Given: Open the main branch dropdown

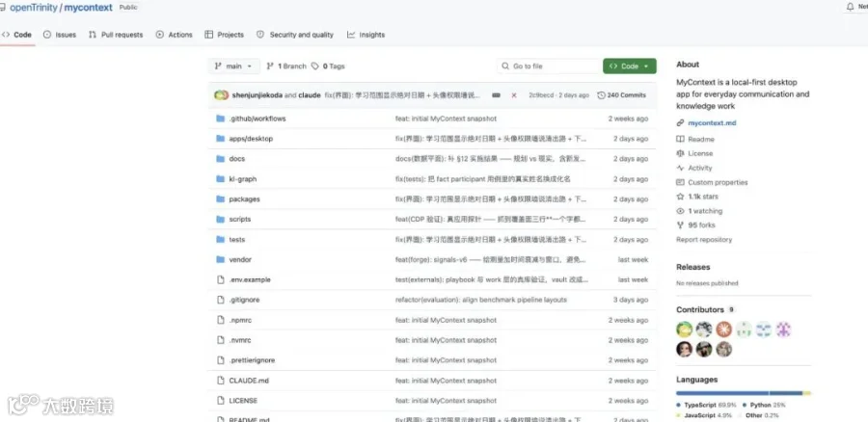Looking at the screenshot, I should tap(233, 66).
